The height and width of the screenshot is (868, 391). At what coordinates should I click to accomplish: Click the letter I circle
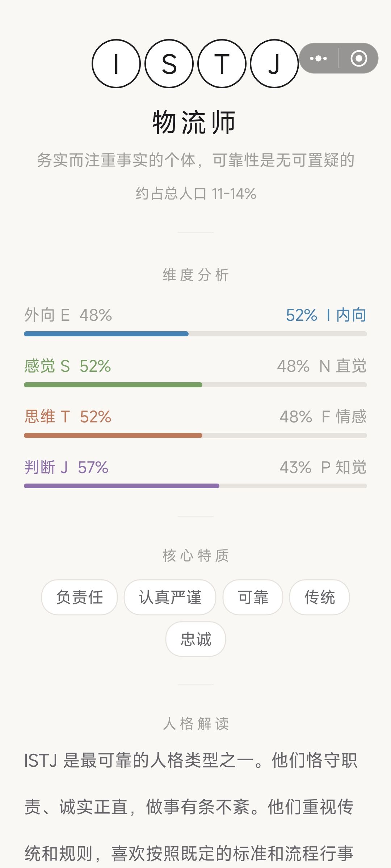click(116, 64)
